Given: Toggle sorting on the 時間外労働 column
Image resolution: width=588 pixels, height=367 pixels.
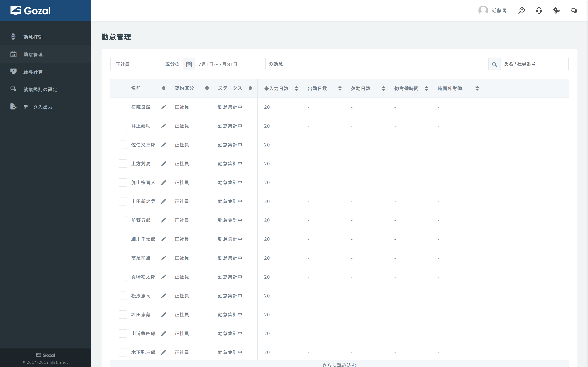Looking at the screenshot, I should pos(477,88).
